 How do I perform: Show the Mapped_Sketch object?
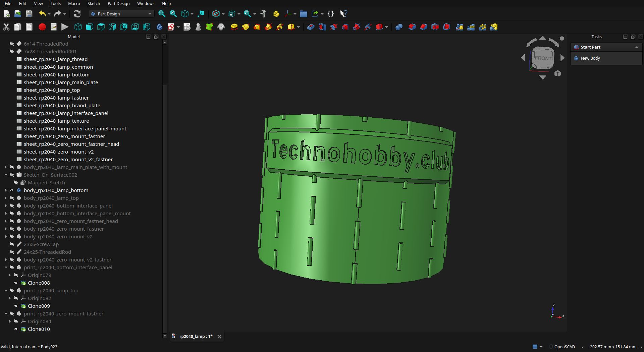16,183
